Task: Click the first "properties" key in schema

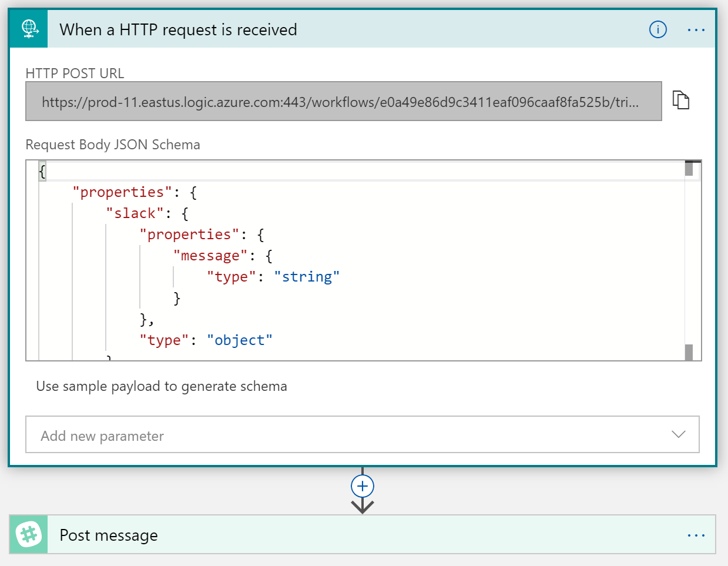Action: pos(122,192)
